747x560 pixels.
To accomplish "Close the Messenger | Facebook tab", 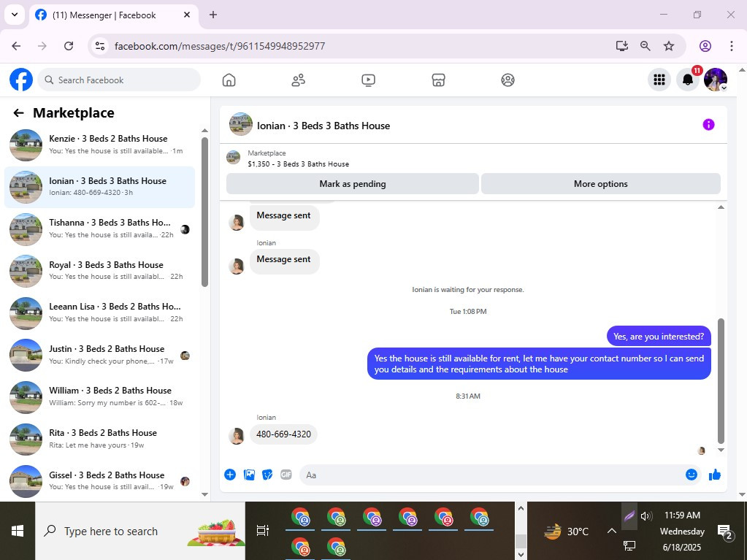I will [x=187, y=15].
